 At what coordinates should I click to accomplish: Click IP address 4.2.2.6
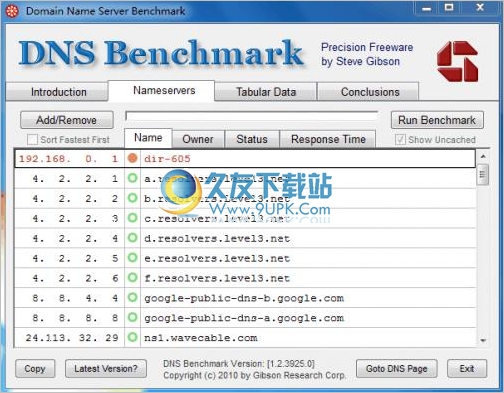pyautogui.click(x=75, y=278)
